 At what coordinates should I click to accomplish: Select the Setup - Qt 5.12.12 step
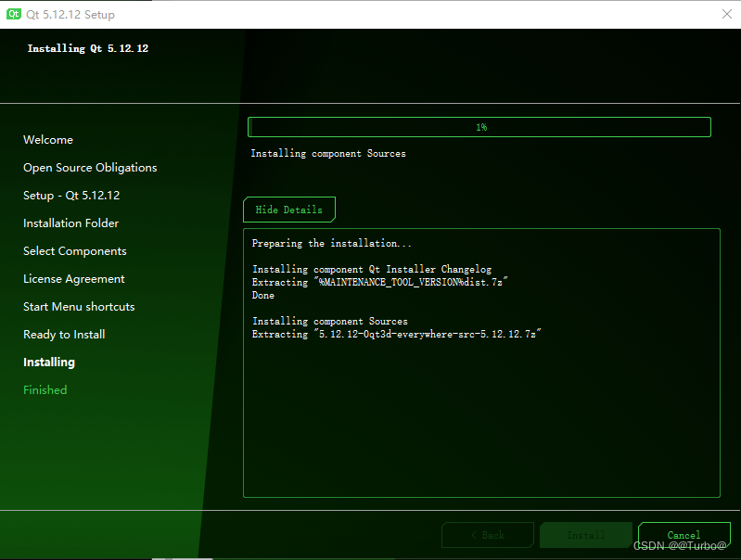click(71, 196)
